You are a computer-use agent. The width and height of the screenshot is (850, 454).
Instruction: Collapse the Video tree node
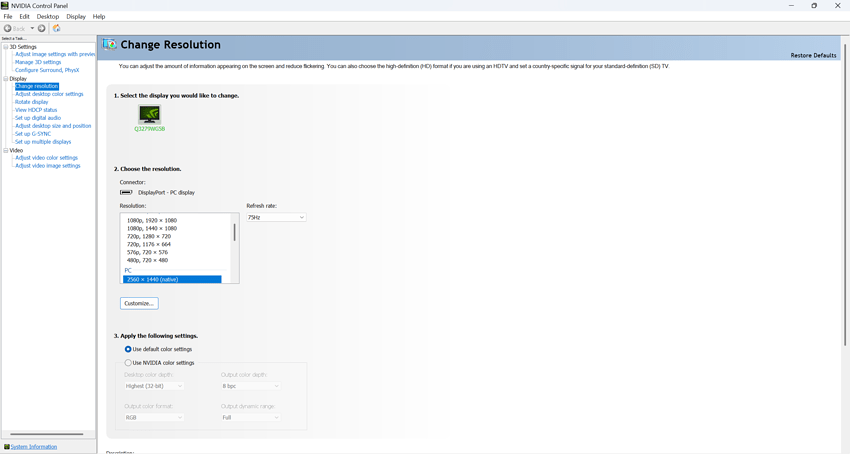point(5,150)
